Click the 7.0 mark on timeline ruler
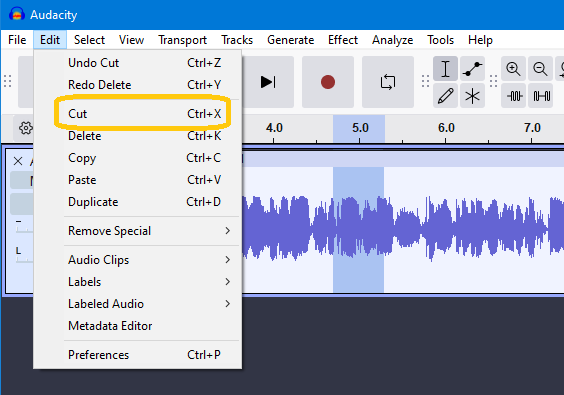Viewport: 564px width, 395px height. pyautogui.click(x=532, y=128)
